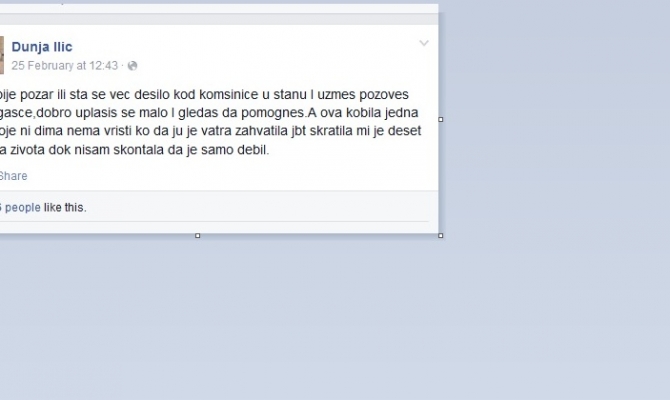670x400 pixels.
Task: Click the like this text beside people
Action: point(65,207)
